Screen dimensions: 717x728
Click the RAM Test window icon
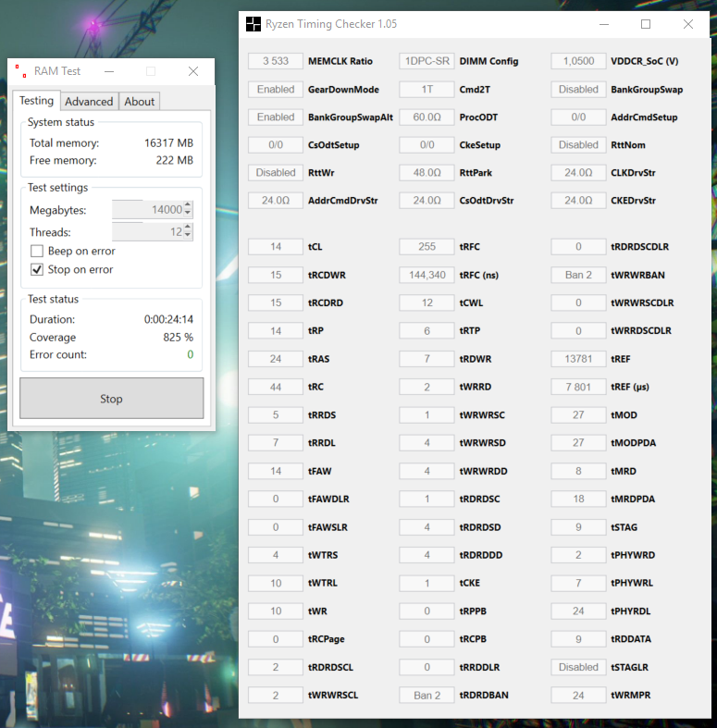click(x=20, y=71)
